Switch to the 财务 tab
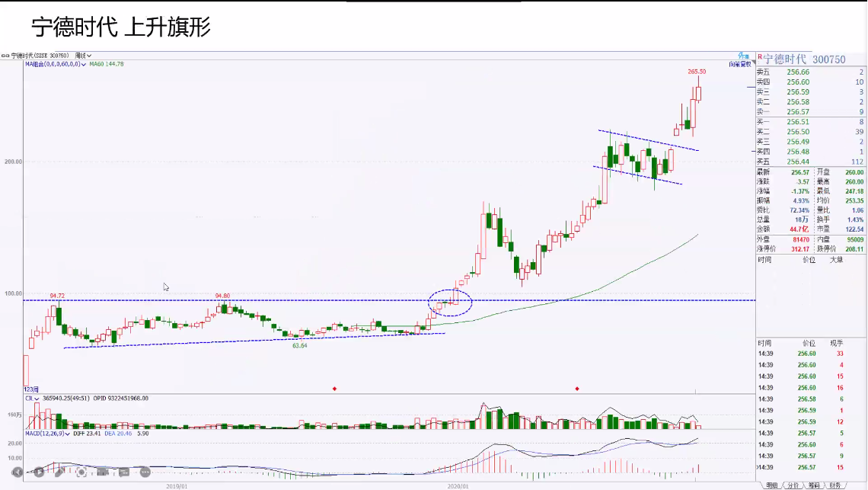The image size is (868, 490). coord(834,485)
